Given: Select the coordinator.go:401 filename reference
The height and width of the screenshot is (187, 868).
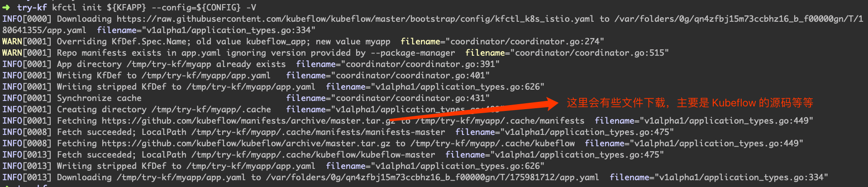Looking at the screenshot, I should pos(412,76).
